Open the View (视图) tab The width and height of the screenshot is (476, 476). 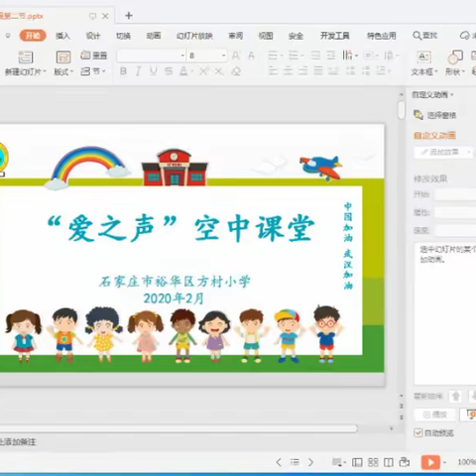click(x=266, y=36)
